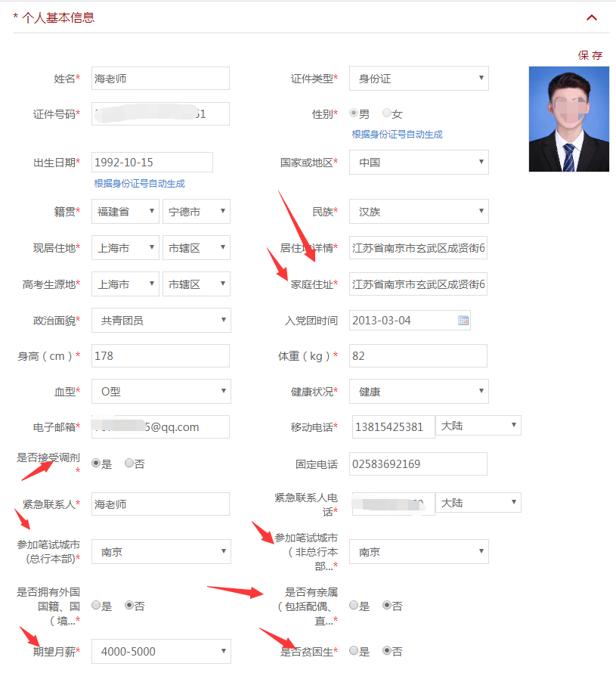Open 移动电话 region dropdown showing 大陆

478,426
